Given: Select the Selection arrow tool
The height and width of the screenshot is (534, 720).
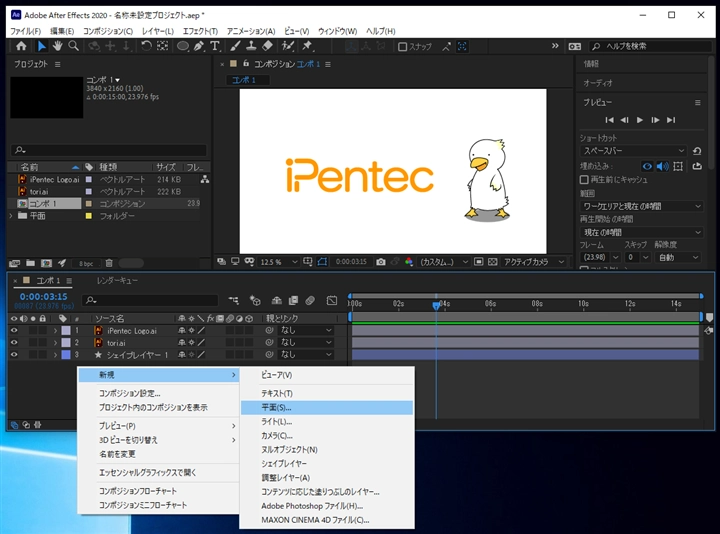Looking at the screenshot, I should (41, 46).
